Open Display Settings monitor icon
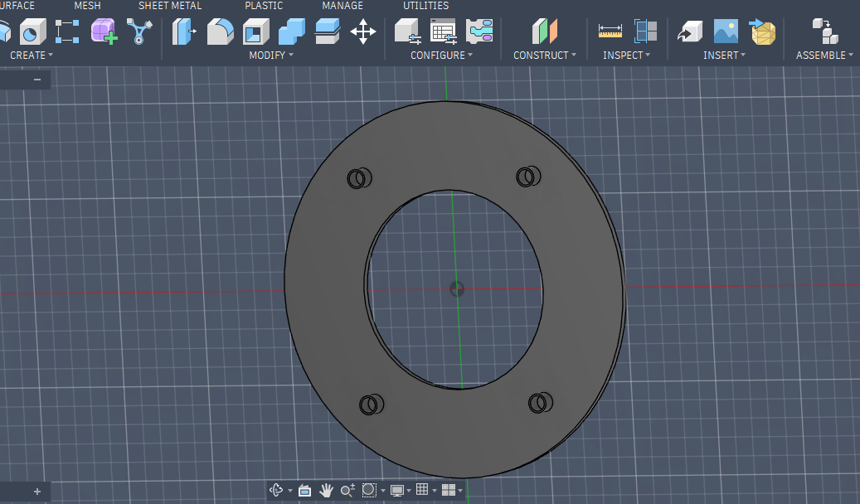This screenshot has height=504, width=860. [397, 490]
